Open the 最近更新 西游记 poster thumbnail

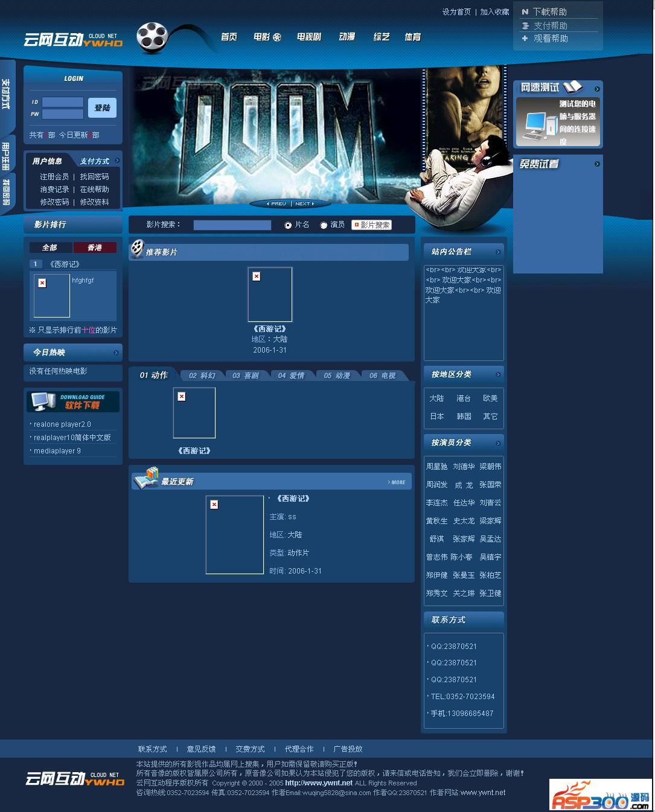pyautogui.click(x=235, y=535)
